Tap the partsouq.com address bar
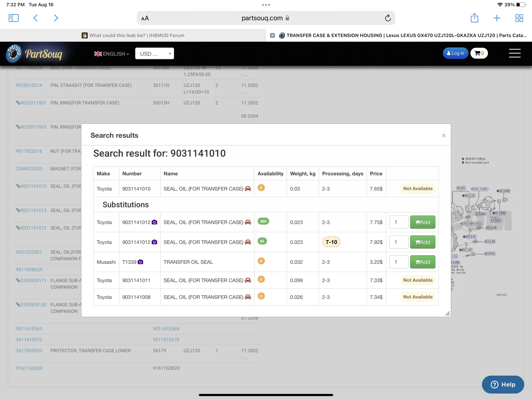Viewport: 532px width, 399px height. 266,18
